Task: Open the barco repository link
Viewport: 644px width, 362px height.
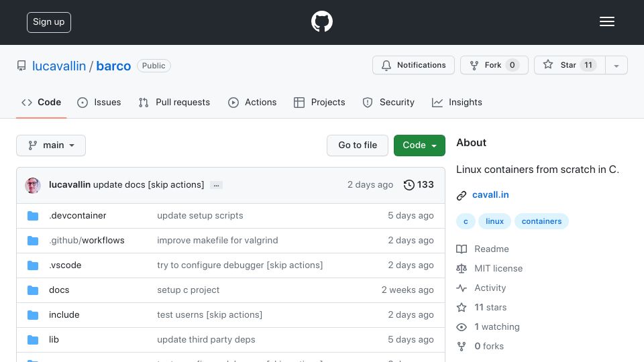Action: pyautogui.click(x=113, y=66)
